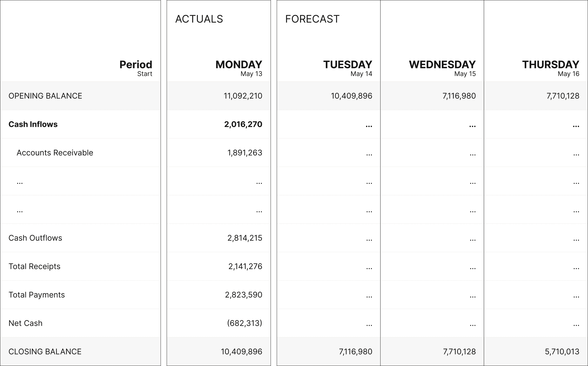Screen dimensions: 588x366
Task: Select the Accounts Receivable row label
Action: 55,153
